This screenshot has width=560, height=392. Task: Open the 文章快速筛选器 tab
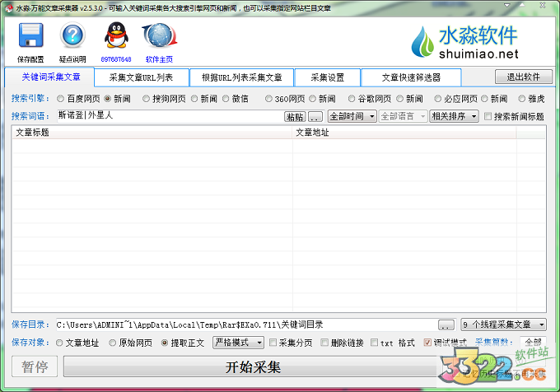[x=411, y=77]
